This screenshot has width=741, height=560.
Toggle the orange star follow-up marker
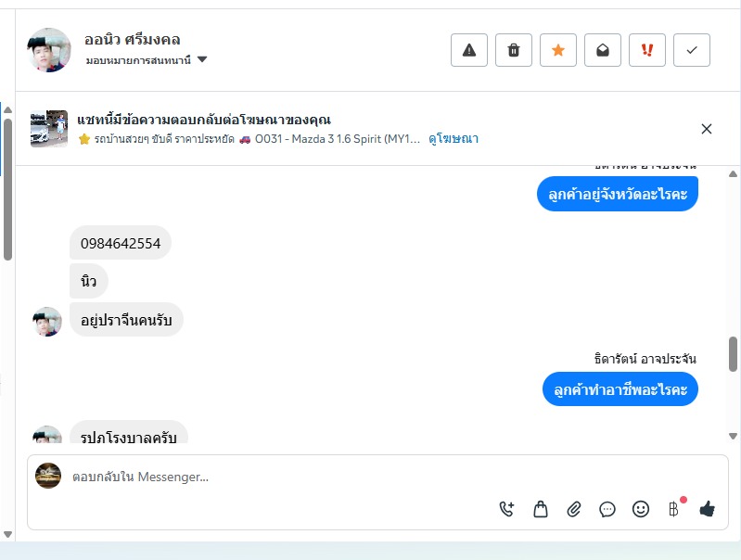[x=558, y=50]
